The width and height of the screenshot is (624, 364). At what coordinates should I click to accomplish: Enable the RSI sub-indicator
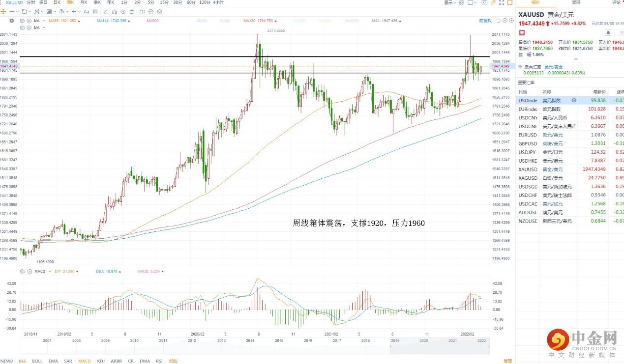click(x=159, y=361)
